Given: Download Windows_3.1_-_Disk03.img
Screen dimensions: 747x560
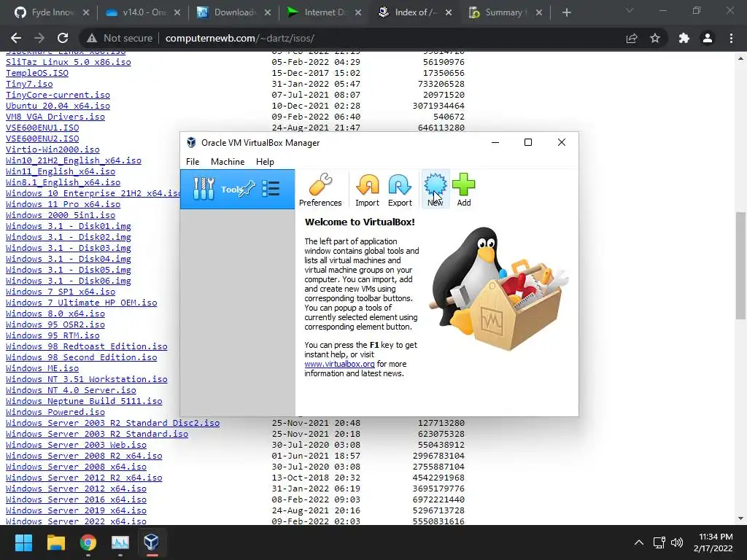Looking at the screenshot, I should 68,248.
